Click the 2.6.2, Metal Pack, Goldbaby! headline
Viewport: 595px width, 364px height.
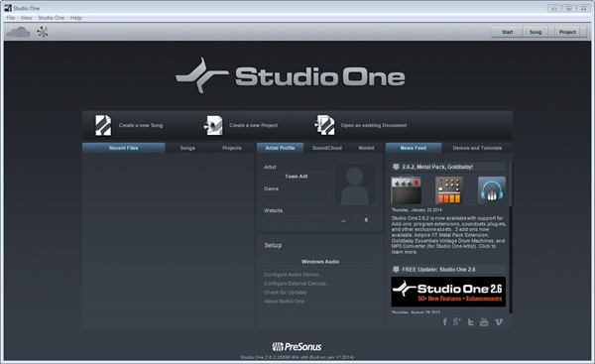point(437,167)
